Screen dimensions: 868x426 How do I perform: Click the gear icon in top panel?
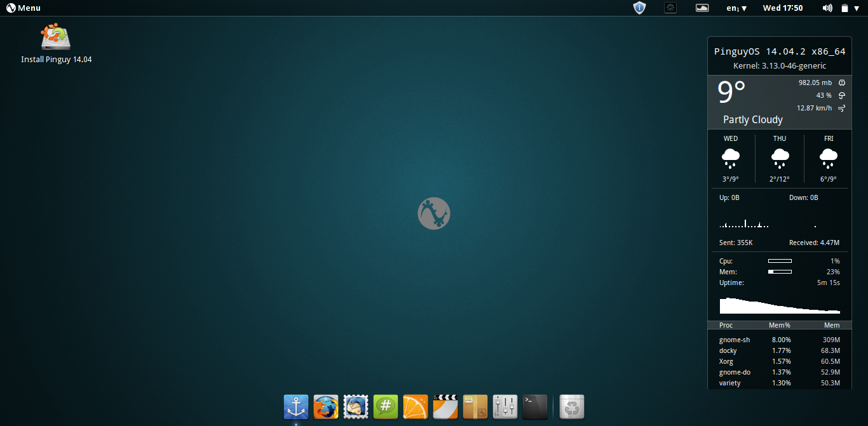coord(670,8)
